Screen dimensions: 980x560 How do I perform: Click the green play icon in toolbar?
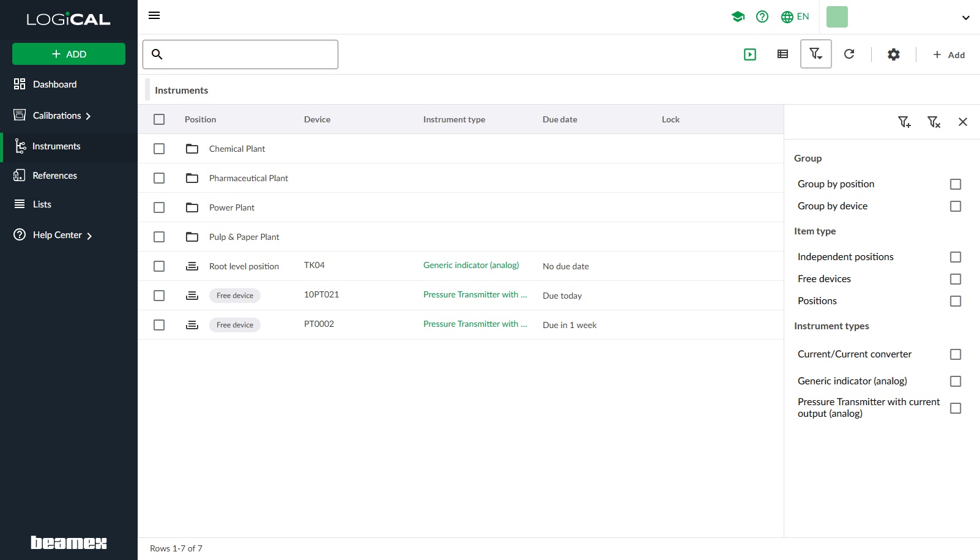[750, 54]
